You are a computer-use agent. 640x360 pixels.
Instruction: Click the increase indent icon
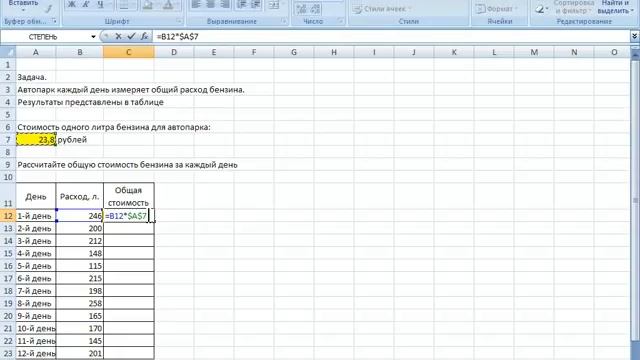click(256, 5)
